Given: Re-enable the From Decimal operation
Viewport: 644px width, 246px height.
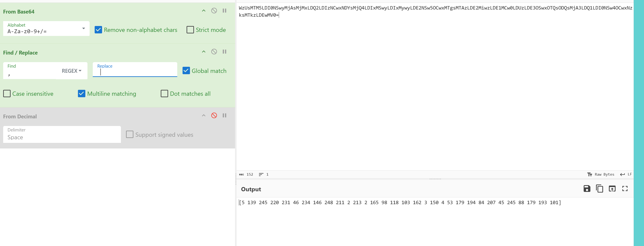Looking at the screenshot, I should coord(214,116).
